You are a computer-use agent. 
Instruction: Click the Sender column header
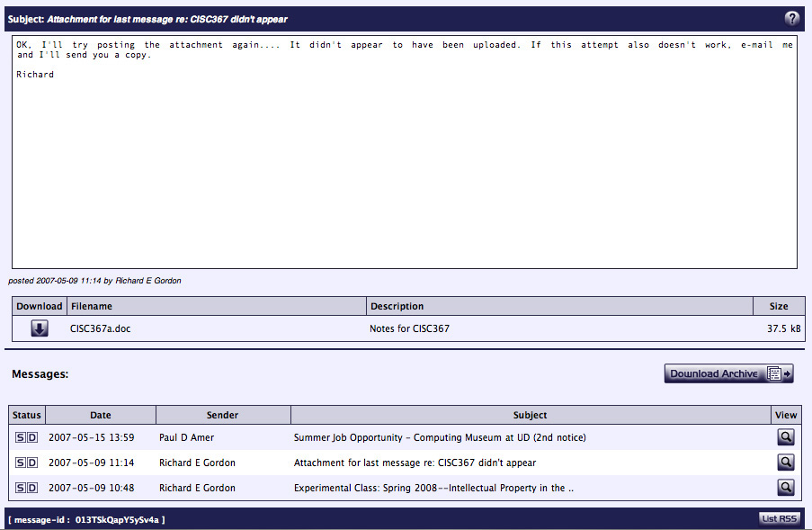point(222,415)
